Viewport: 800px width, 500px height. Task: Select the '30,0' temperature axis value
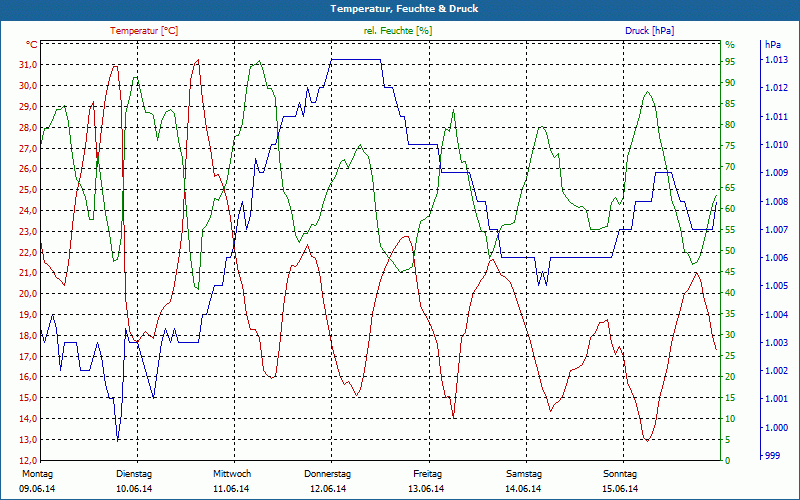(28, 86)
